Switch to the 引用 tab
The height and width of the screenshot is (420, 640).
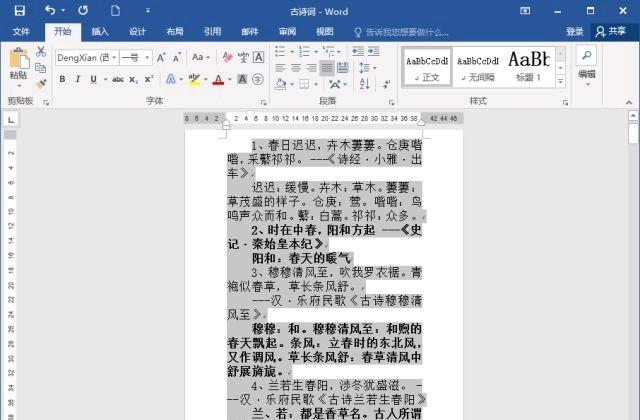(x=212, y=31)
